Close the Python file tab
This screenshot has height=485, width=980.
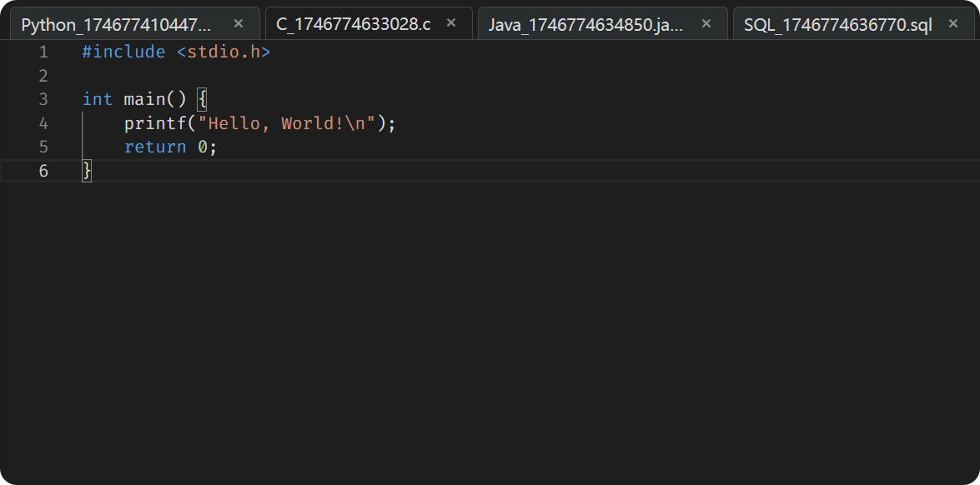coord(239,23)
